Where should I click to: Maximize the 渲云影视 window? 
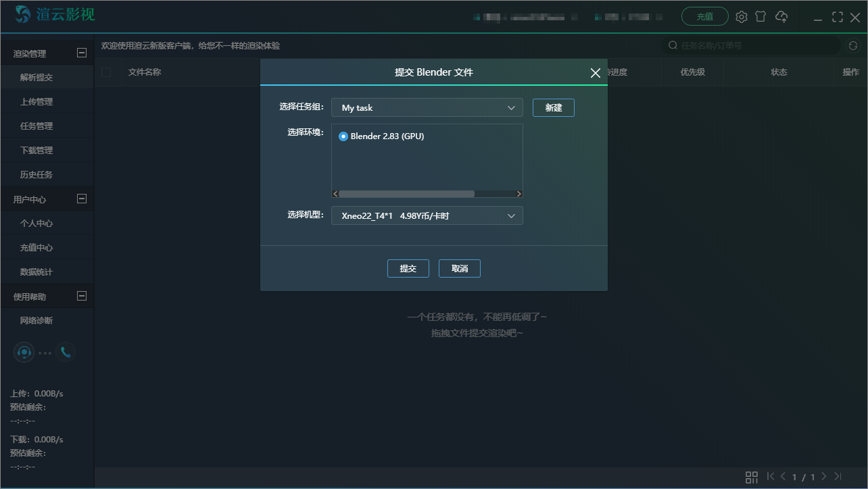838,17
